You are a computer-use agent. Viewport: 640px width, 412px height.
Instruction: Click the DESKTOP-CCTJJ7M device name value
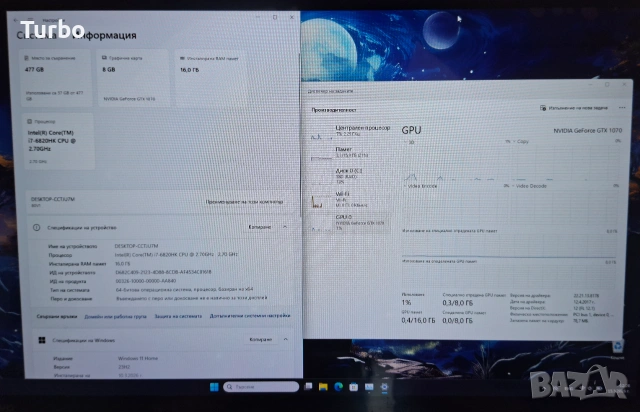(136, 246)
